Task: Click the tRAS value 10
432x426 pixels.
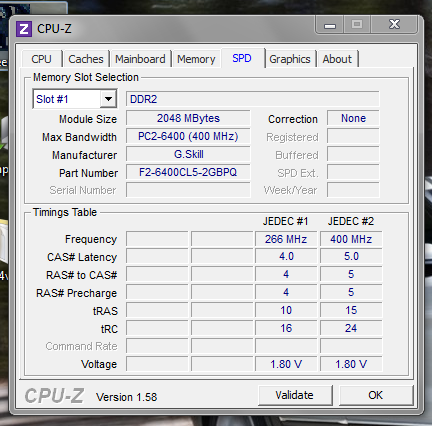Action: (x=286, y=310)
